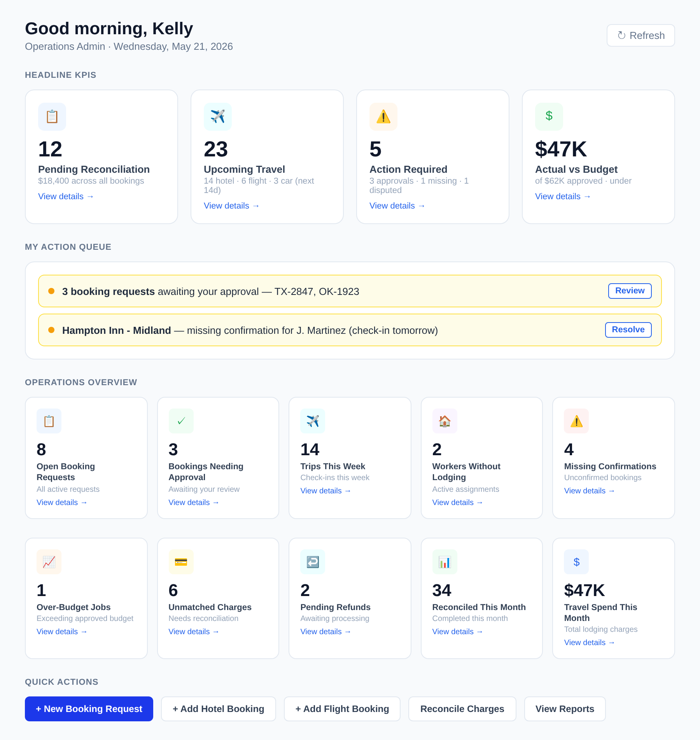
Task: Click the 'of $62K approved · under' text
Action: [x=583, y=181]
